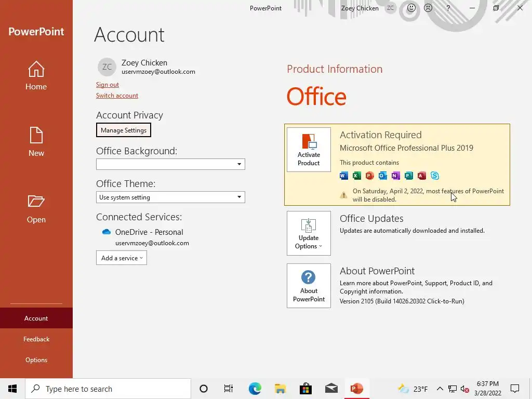Select the Account tab in sidebar

(36, 318)
